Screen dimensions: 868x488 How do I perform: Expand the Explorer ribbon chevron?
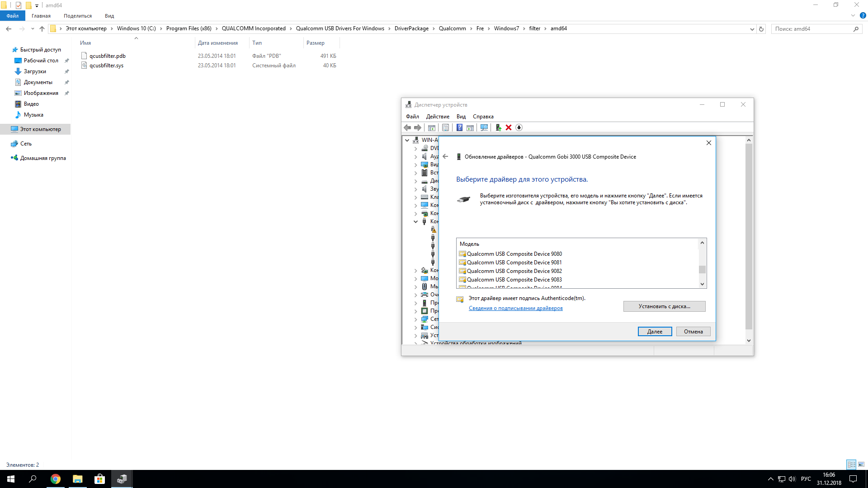(853, 15)
